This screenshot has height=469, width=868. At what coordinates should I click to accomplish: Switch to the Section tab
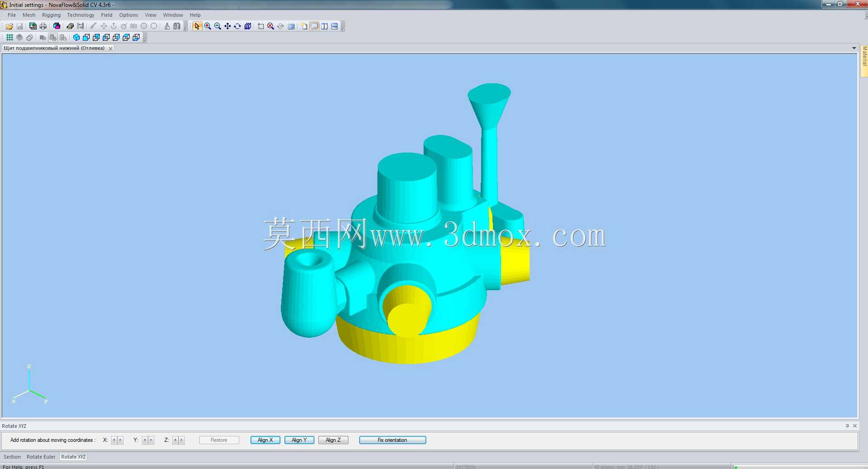(12, 457)
